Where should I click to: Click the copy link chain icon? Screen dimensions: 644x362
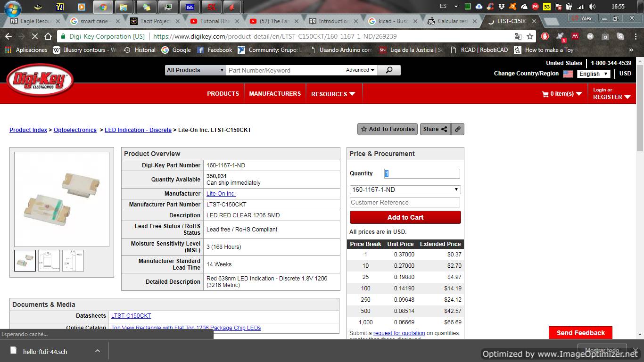click(x=457, y=129)
